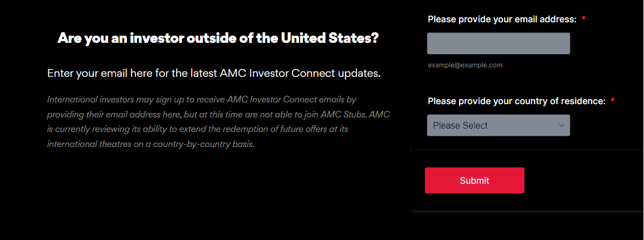
Task: Click the red asterisk beside country label
Action: click(613, 101)
